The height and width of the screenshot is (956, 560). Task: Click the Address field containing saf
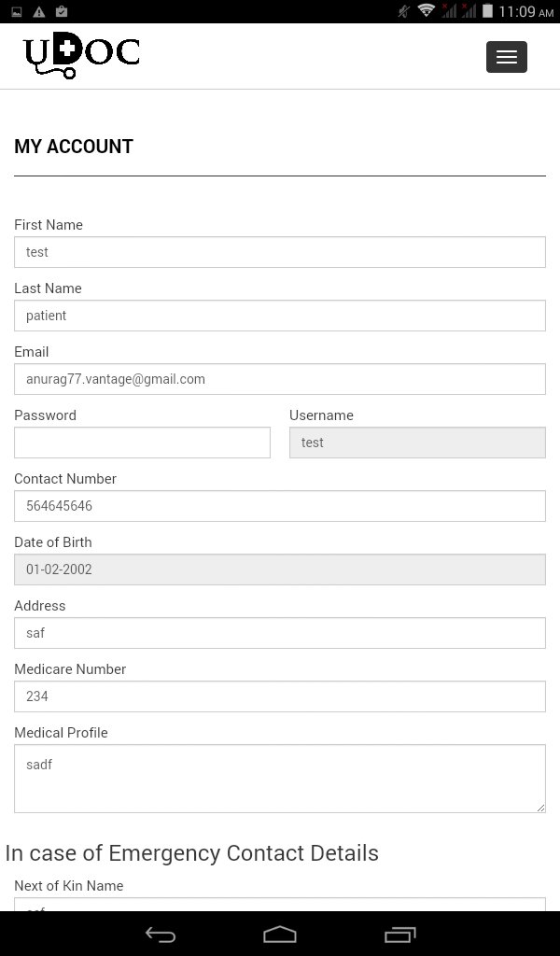click(280, 632)
